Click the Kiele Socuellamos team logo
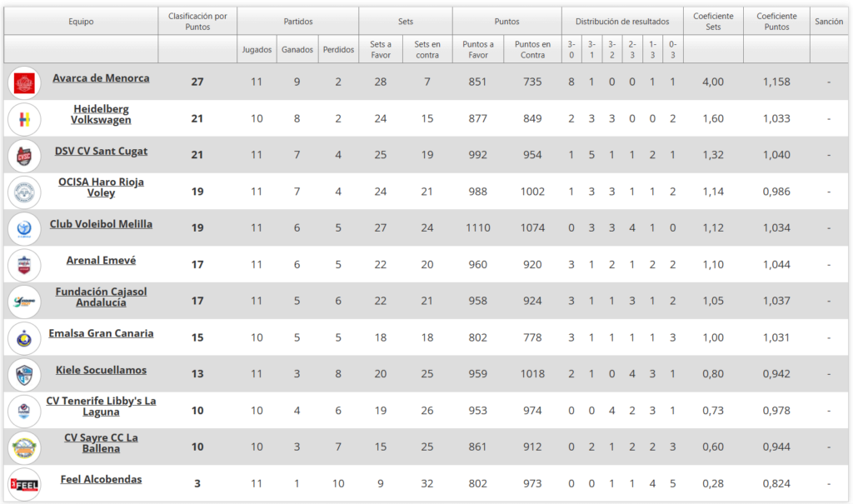The width and height of the screenshot is (853, 504). click(x=24, y=374)
